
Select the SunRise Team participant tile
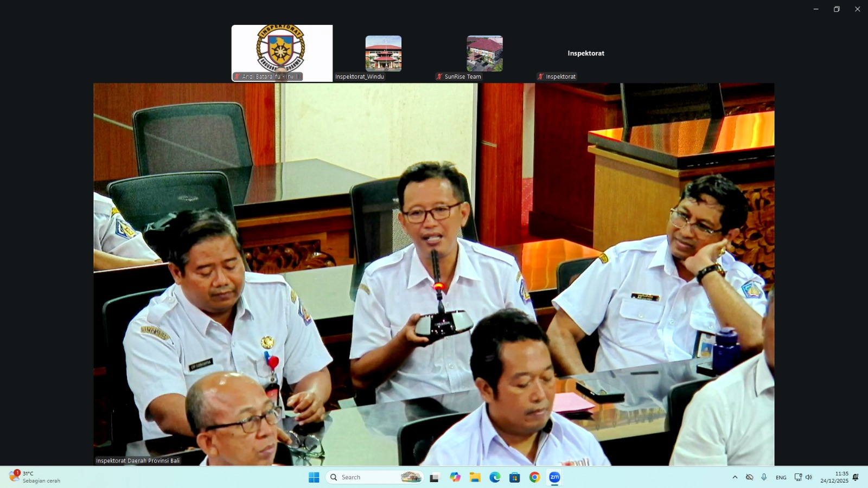tap(484, 54)
